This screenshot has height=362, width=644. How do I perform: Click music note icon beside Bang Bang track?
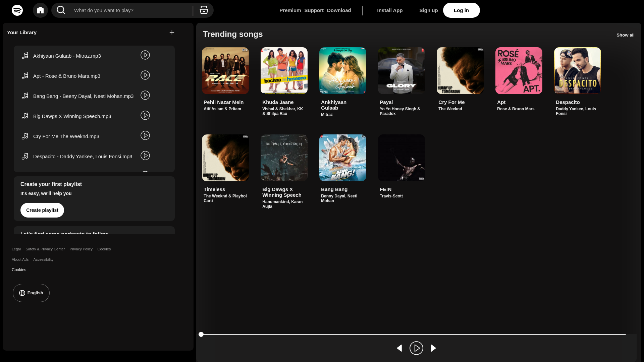(25, 96)
